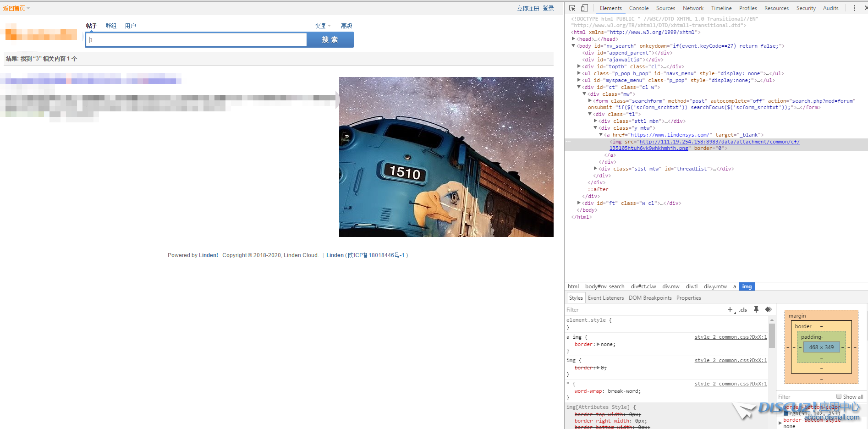Open the 快速 dropdown on search page
Viewport: 868px width, 429px height.
point(322,26)
